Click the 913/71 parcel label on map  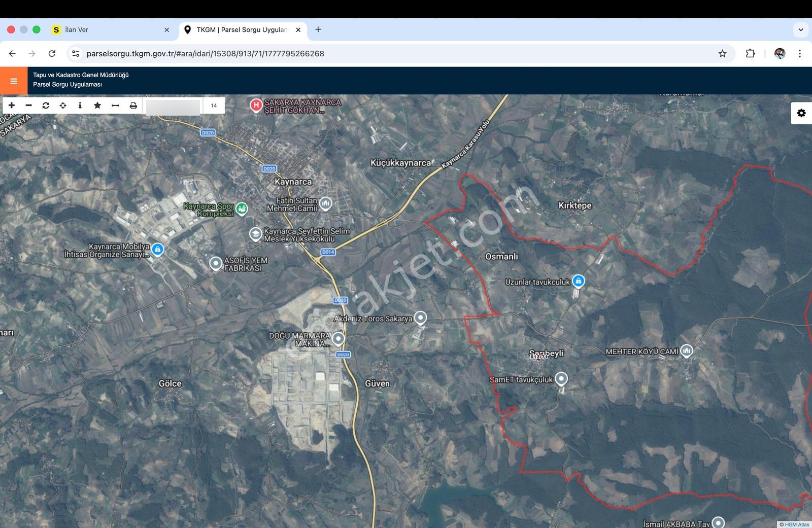(x=539, y=357)
